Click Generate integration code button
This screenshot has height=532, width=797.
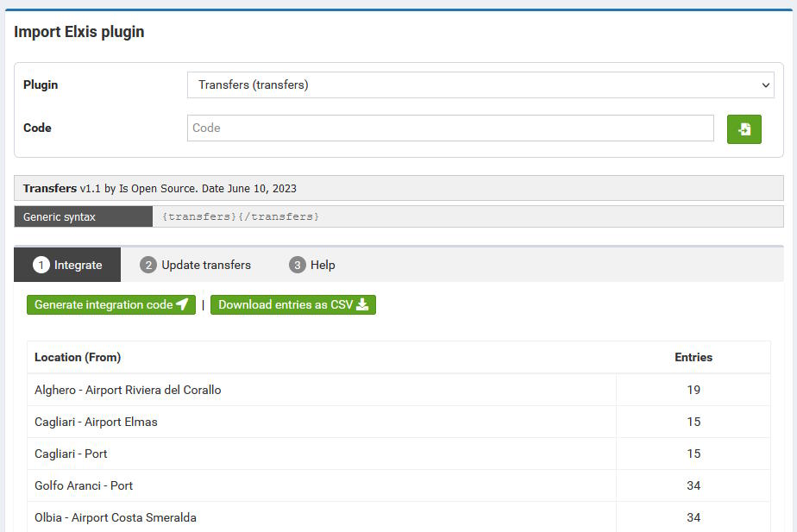110,305
